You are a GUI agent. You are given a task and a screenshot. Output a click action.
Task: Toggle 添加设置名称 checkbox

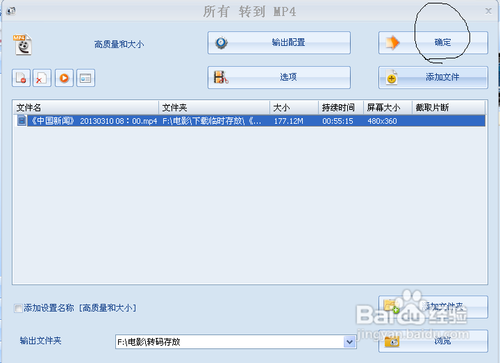coord(18,308)
